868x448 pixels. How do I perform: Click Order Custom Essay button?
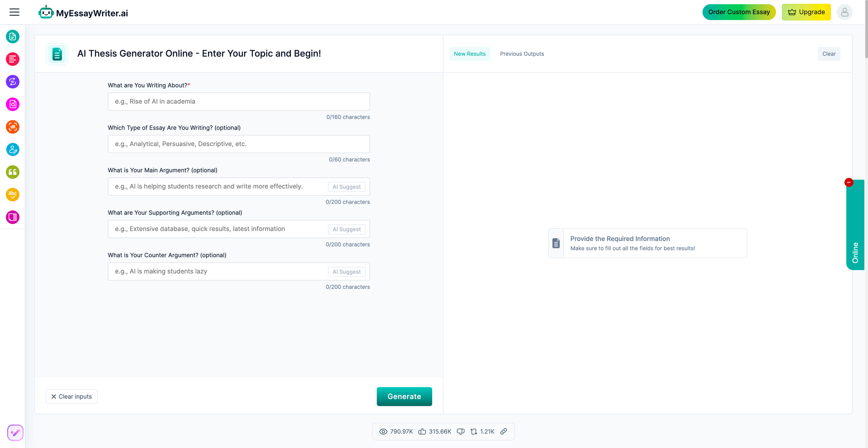(739, 12)
